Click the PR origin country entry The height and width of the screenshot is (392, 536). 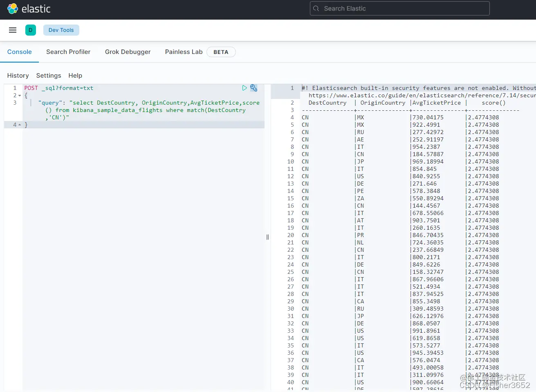click(x=361, y=235)
